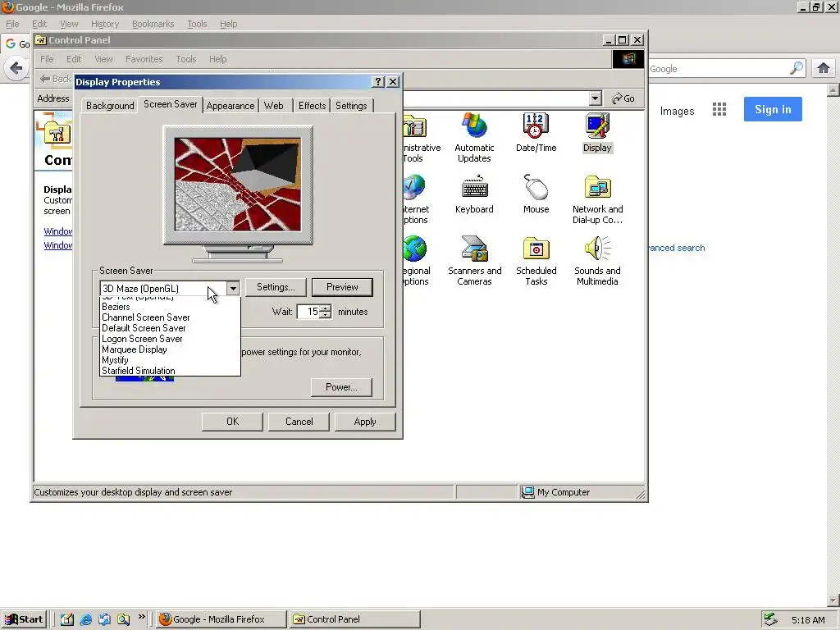Switch to the Effects tab
Viewport: 840px width, 630px height.
313,106
